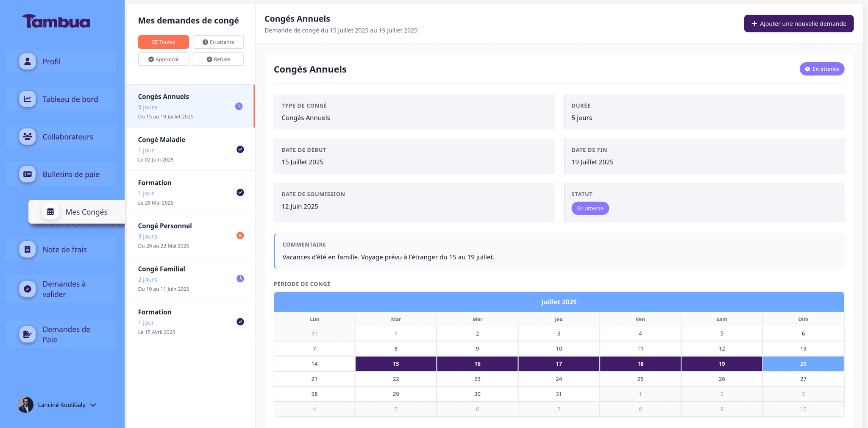Click the Demandes de Paie pen icon
Image resolution: width=868 pixels, height=428 pixels.
(27, 334)
